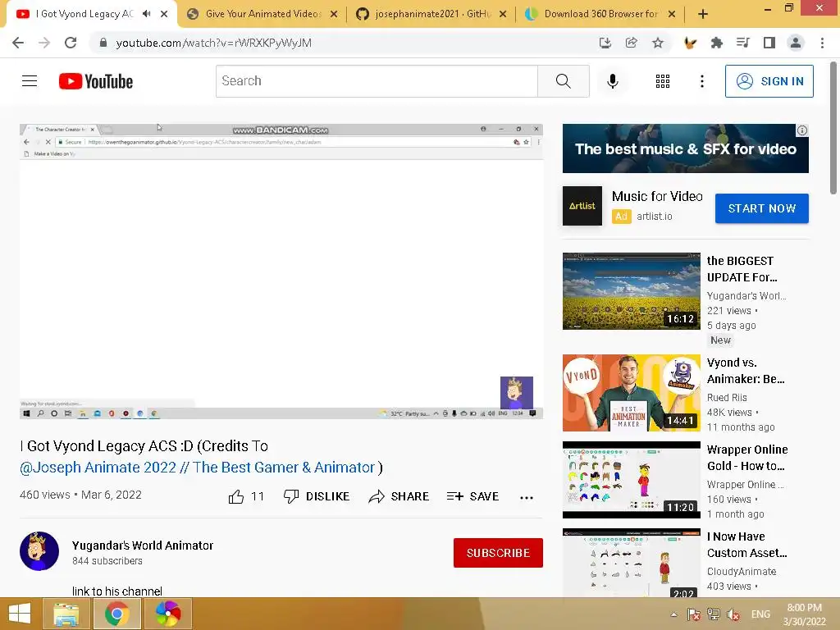Open the colorful pinwheel taskbar app
The image size is (840, 630).
tap(168, 614)
